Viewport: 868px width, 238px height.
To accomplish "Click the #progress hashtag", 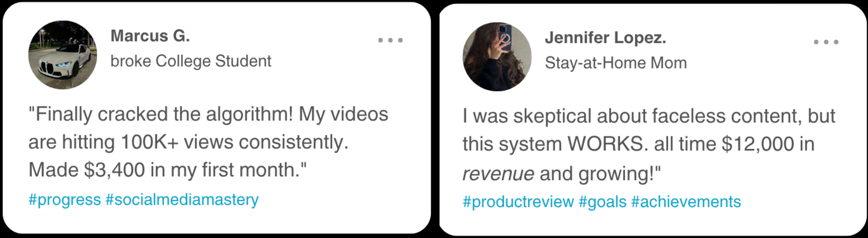I will click(x=65, y=200).
